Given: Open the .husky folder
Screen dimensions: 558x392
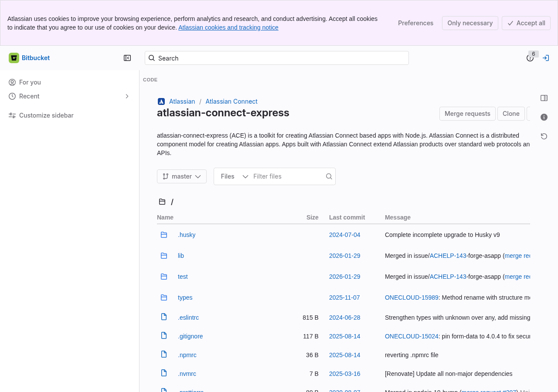Looking at the screenshot, I should pyautogui.click(x=187, y=235).
